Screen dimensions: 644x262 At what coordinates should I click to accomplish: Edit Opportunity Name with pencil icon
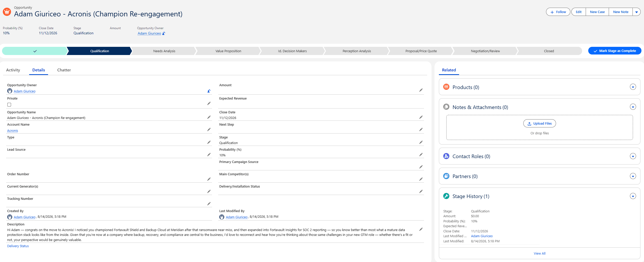point(209,117)
